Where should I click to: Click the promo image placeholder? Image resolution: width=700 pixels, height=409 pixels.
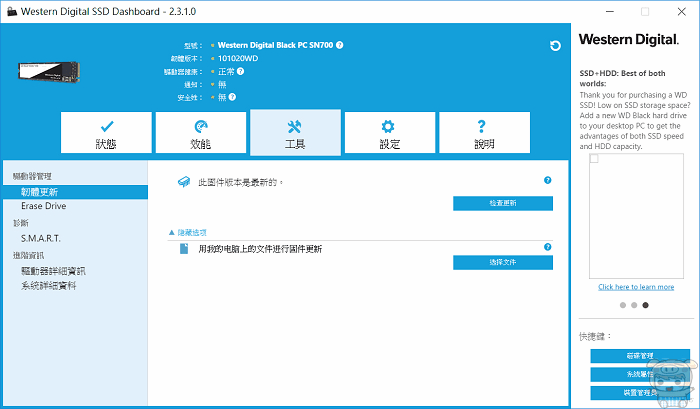coord(636,216)
